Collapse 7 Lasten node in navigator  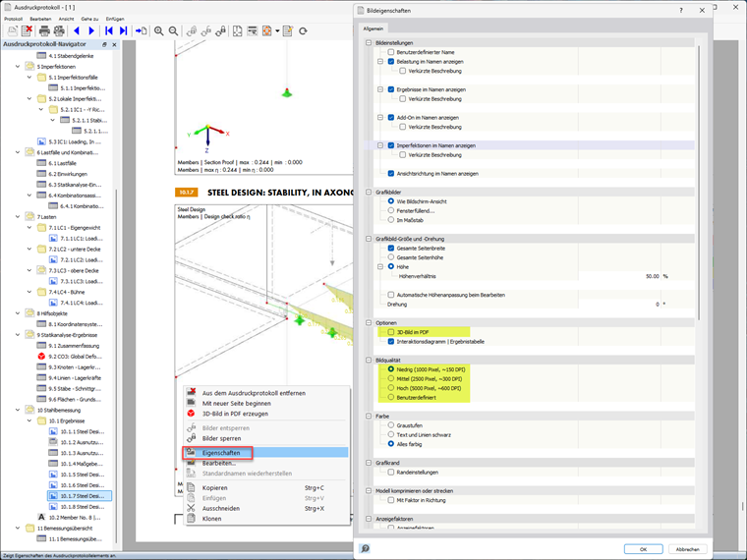coord(18,217)
